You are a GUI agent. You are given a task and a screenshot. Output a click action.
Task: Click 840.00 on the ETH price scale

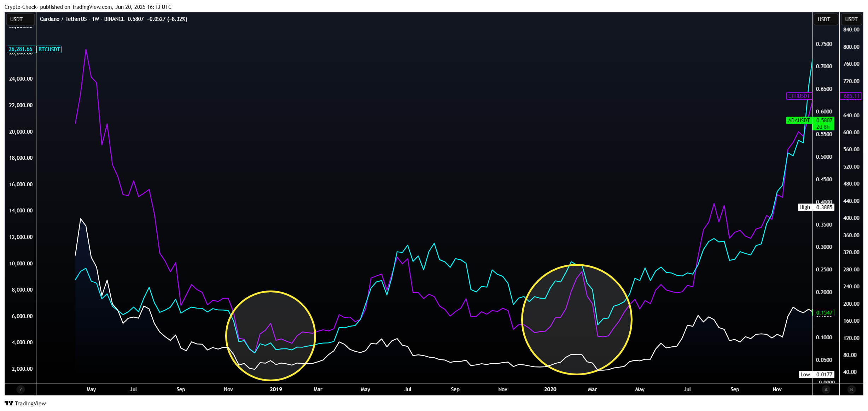851,30
